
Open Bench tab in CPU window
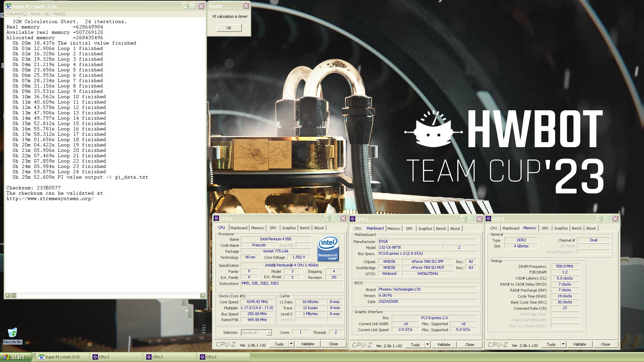pos(305,228)
